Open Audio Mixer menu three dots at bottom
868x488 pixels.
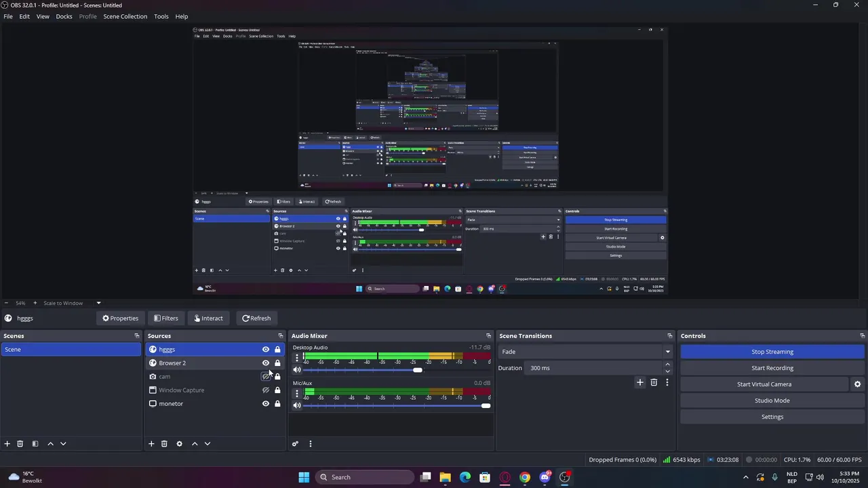pyautogui.click(x=311, y=444)
